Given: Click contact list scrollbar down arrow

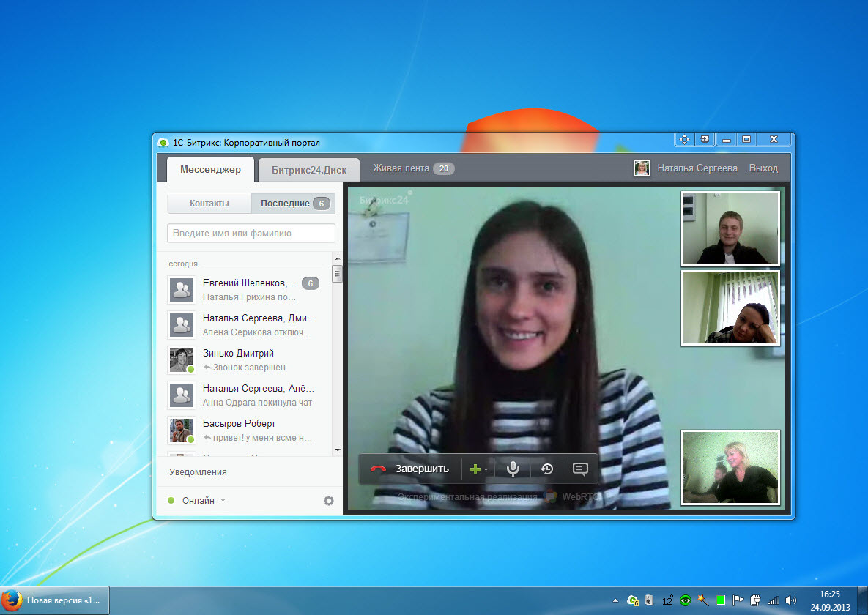Looking at the screenshot, I should click(338, 450).
